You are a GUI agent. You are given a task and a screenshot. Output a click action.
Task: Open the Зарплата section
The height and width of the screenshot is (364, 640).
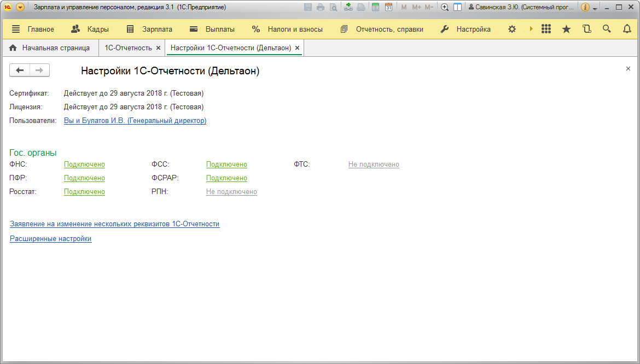pos(149,29)
